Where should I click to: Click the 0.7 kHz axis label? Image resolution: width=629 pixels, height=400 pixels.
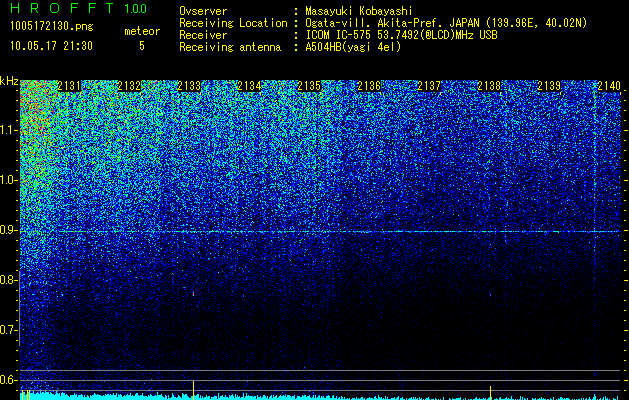[x=9, y=330]
